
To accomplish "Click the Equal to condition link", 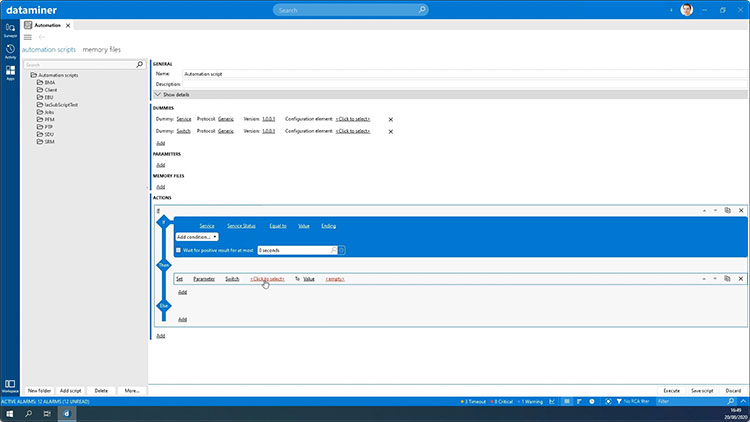I will click(277, 226).
